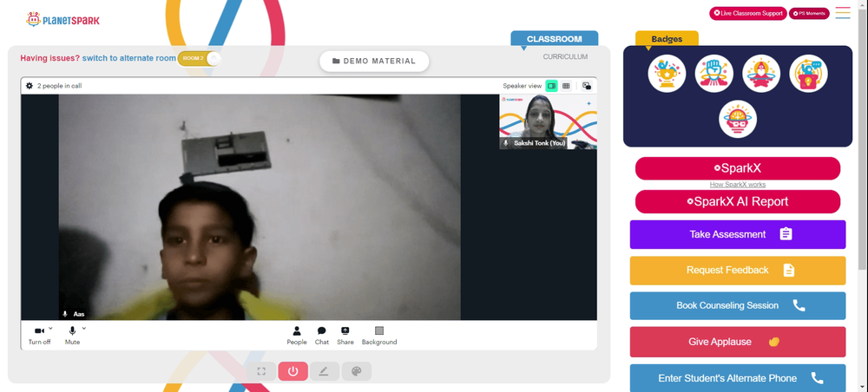The image size is (868, 392).
Task: Open How SparkX works link
Action: 737,185
